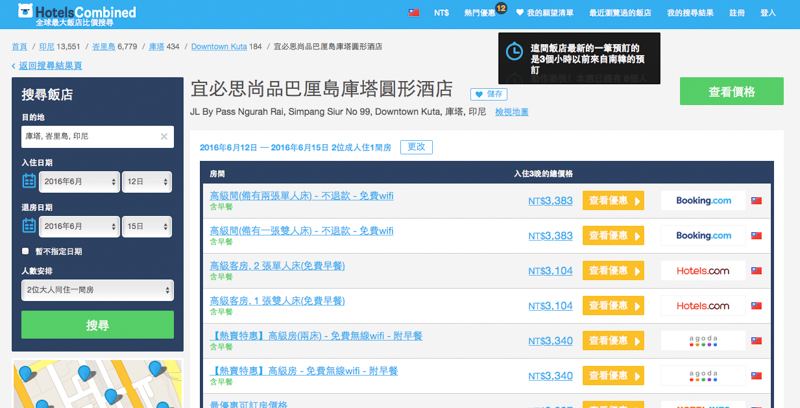Click NT$3,383 price in first row
This screenshot has height=408, width=800.
pos(551,201)
